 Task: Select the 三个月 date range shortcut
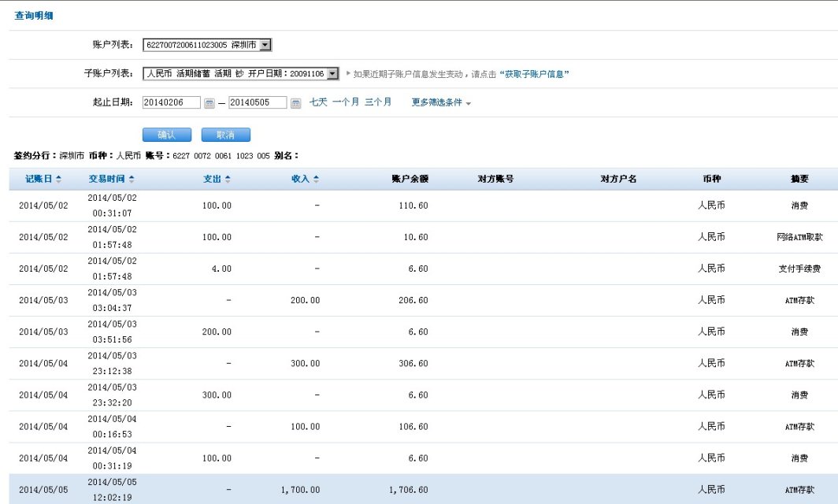(x=378, y=102)
